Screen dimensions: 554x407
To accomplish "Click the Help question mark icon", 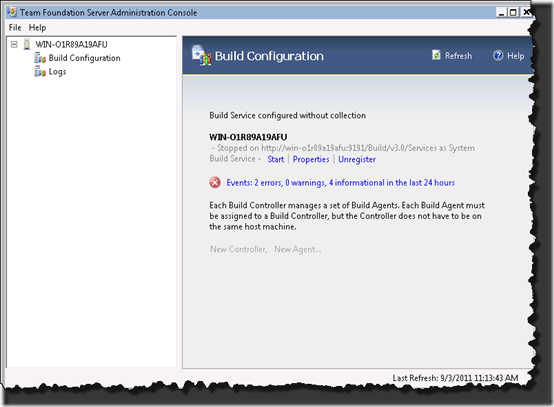I will point(498,55).
